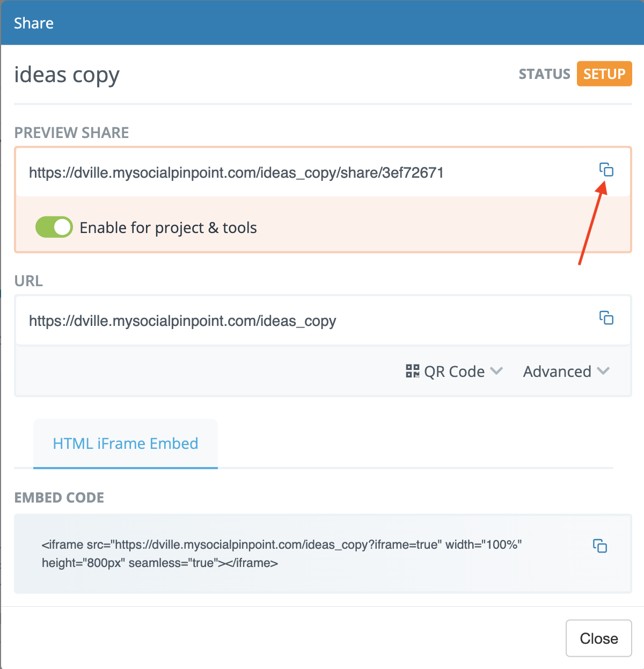This screenshot has height=669, width=644.
Task: Toggle Enable for project & tools switch
Action: point(54,227)
